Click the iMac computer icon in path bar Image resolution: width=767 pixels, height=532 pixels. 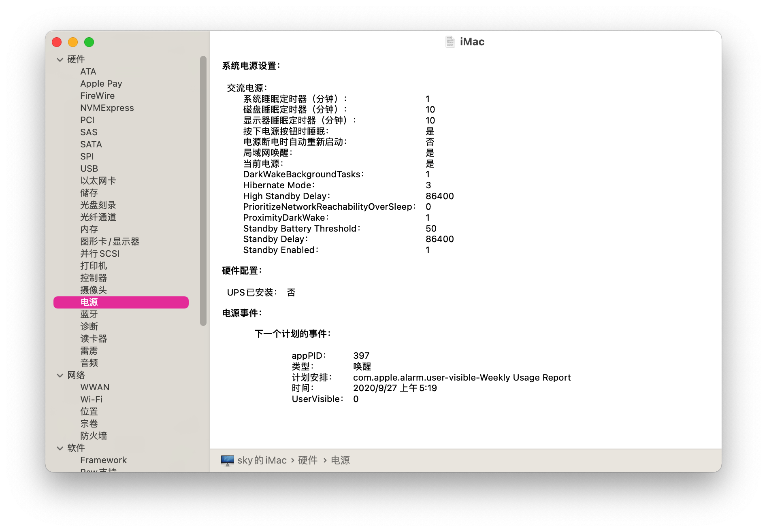pyautogui.click(x=227, y=460)
